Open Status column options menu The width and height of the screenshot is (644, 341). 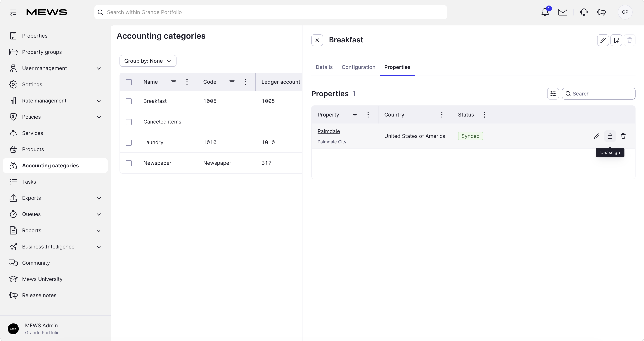(x=484, y=115)
